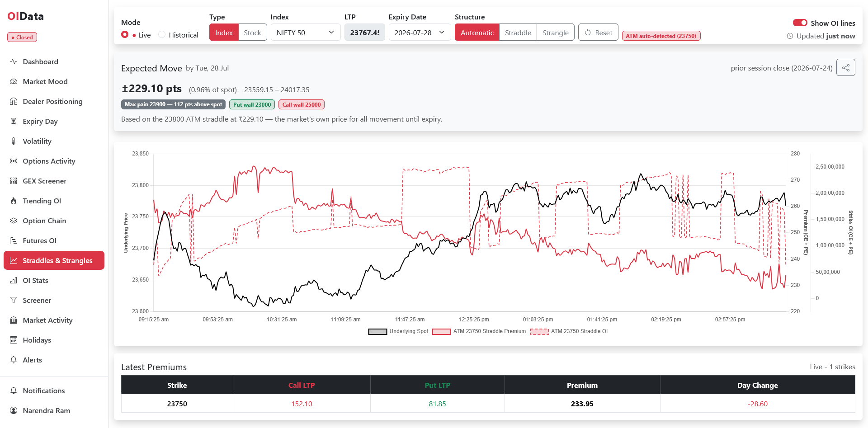
Task: Open the Expiry Date dropdown
Action: pos(420,33)
